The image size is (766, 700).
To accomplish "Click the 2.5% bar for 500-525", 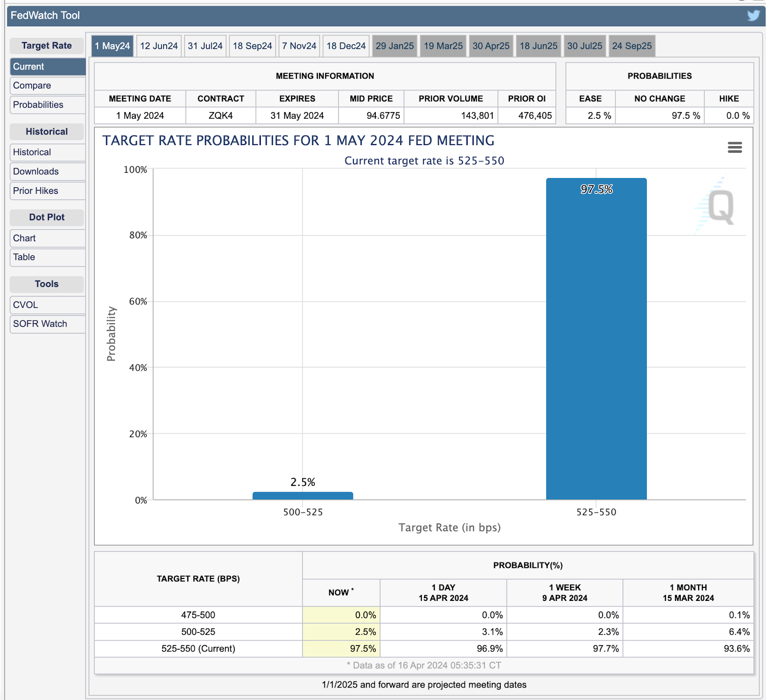I will [303, 496].
